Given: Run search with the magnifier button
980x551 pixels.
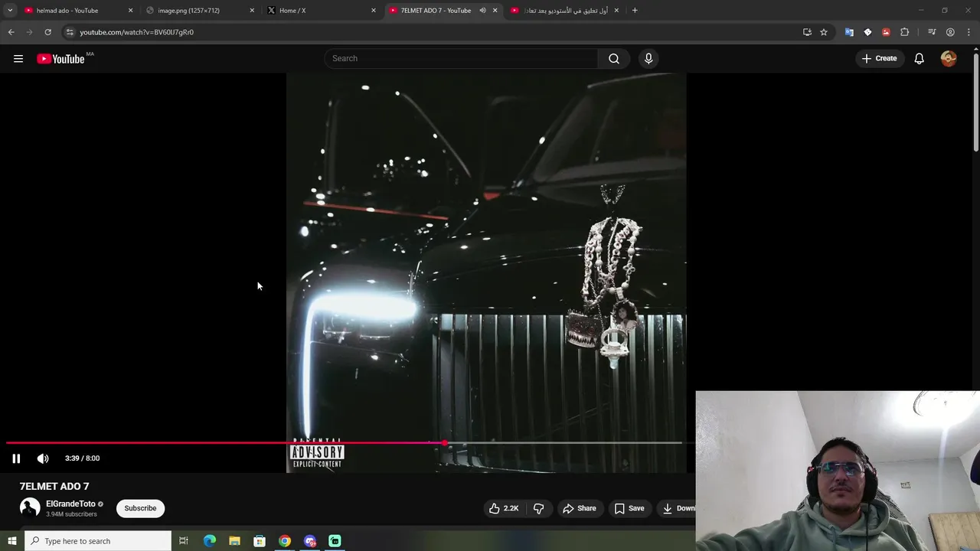Looking at the screenshot, I should pyautogui.click(x=614, y=59).
